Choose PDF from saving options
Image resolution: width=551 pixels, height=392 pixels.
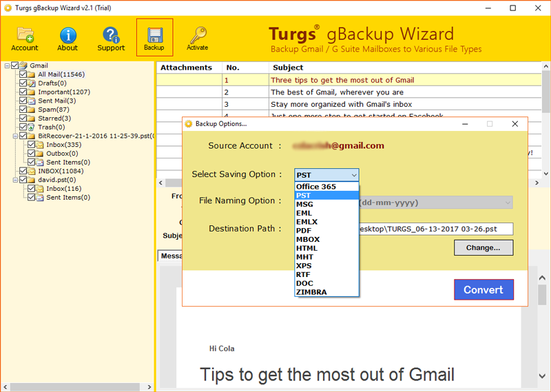[326, 231]
